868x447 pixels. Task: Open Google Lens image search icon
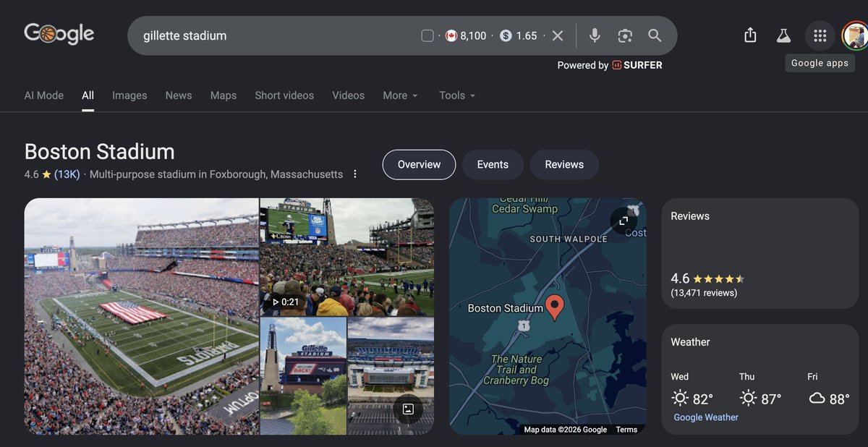click(x=625, y=35)
